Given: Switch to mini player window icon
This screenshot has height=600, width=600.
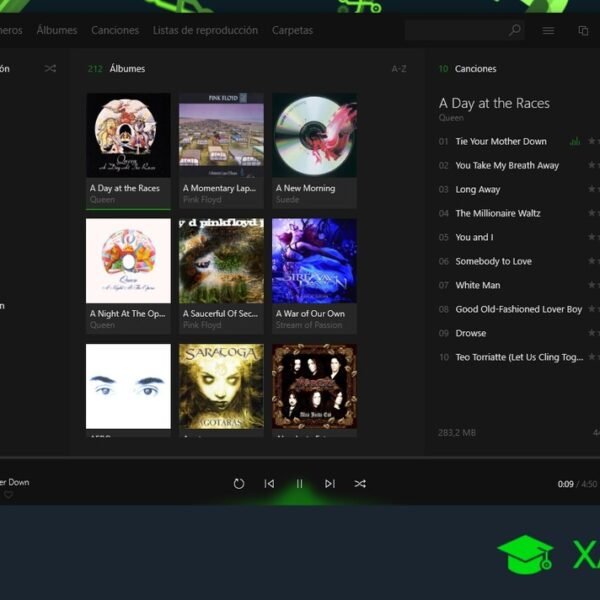Looking at the screenshot, I should click(583, 30).
